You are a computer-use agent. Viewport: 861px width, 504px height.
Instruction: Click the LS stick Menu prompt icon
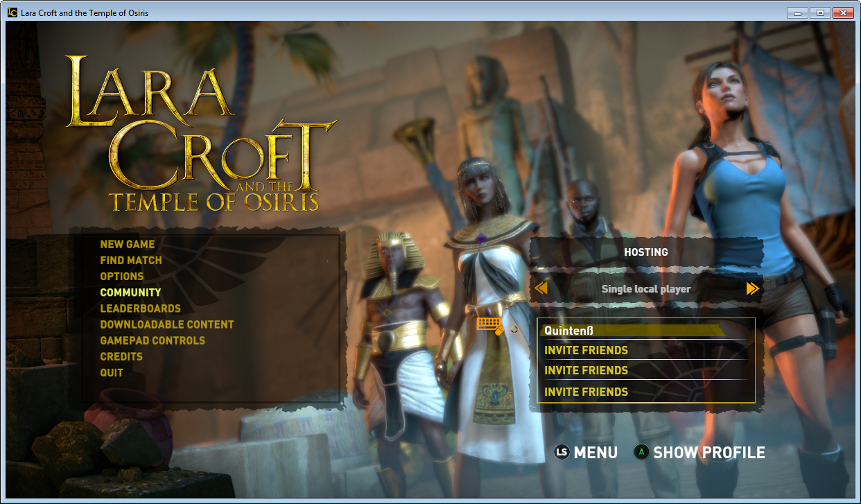562,453
